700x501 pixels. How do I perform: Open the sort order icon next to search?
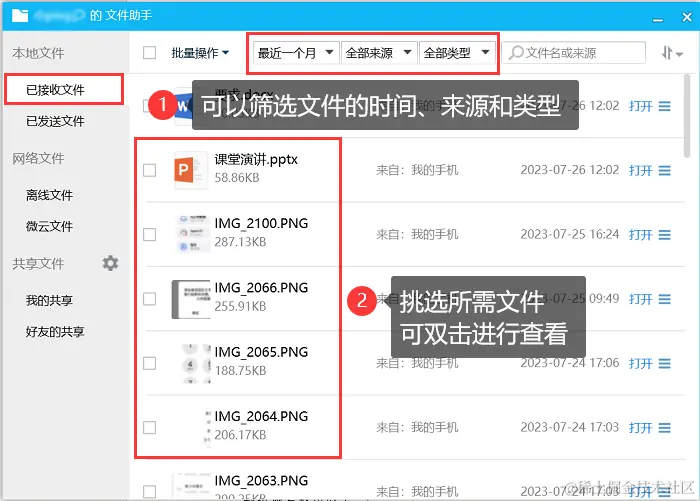pos(672,53)
